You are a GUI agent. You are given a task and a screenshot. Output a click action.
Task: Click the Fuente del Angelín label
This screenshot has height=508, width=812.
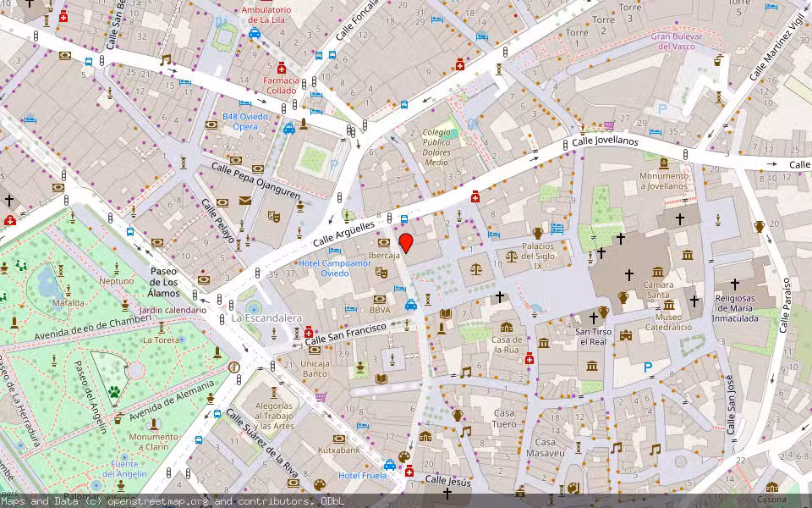(x=124, y=468)
